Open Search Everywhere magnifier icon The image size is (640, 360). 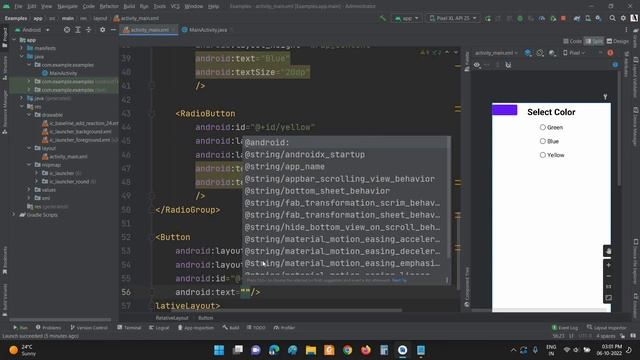click(x=613, y=18)
